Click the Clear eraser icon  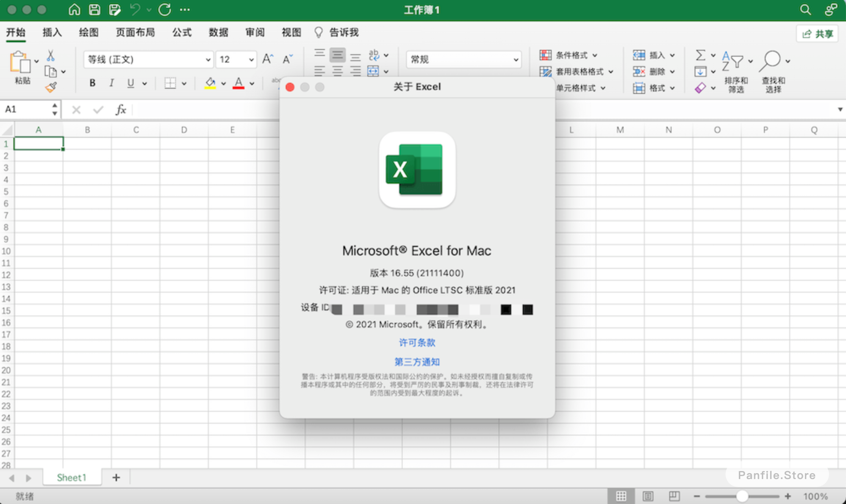pyautogui.click(x=700, y=88)
